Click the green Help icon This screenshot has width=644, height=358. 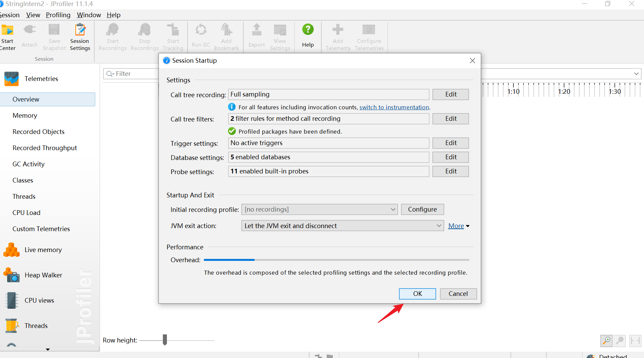(x=307, y=30)
